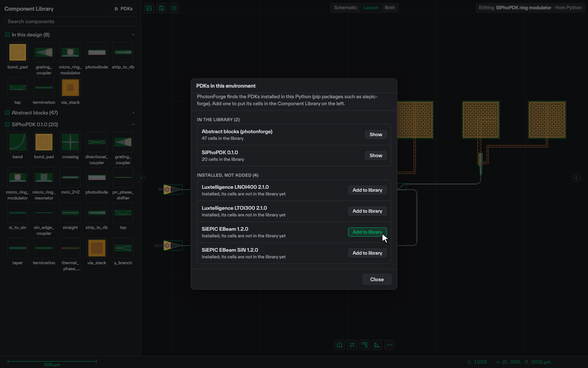Click the Search components field
The width and height of the screenshot is (588, 368).
coord(70,21)
